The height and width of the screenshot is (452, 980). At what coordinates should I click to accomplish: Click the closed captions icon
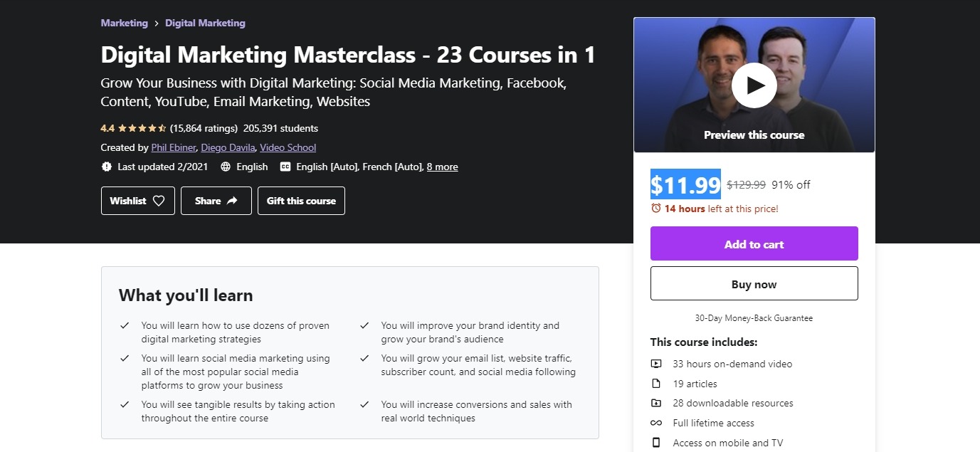click(x=285, y=167)
